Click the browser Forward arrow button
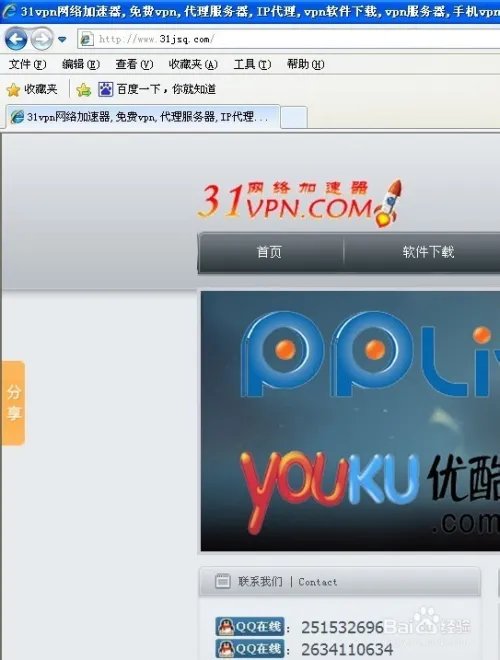Image resolution: width=500 pixels, height=660 pixels. tap(42, 39)
